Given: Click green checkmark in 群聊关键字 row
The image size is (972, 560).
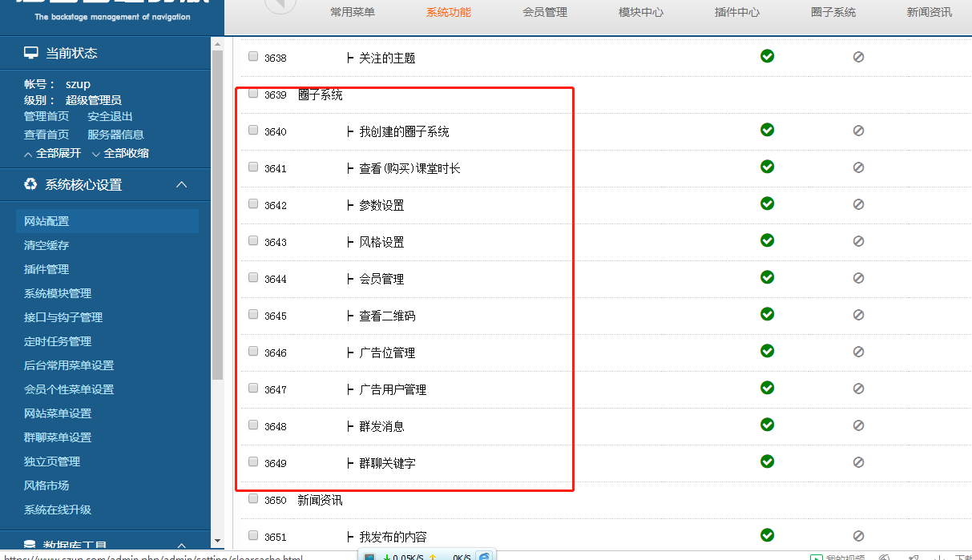Looking at the screenshot, I should tap(767, 461).
